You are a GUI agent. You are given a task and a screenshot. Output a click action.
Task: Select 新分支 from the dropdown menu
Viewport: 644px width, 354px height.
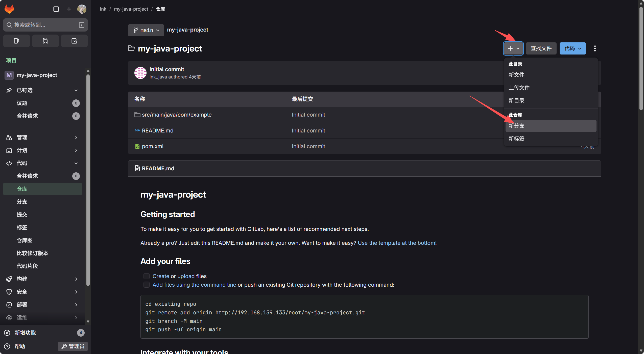click(516, 126)
